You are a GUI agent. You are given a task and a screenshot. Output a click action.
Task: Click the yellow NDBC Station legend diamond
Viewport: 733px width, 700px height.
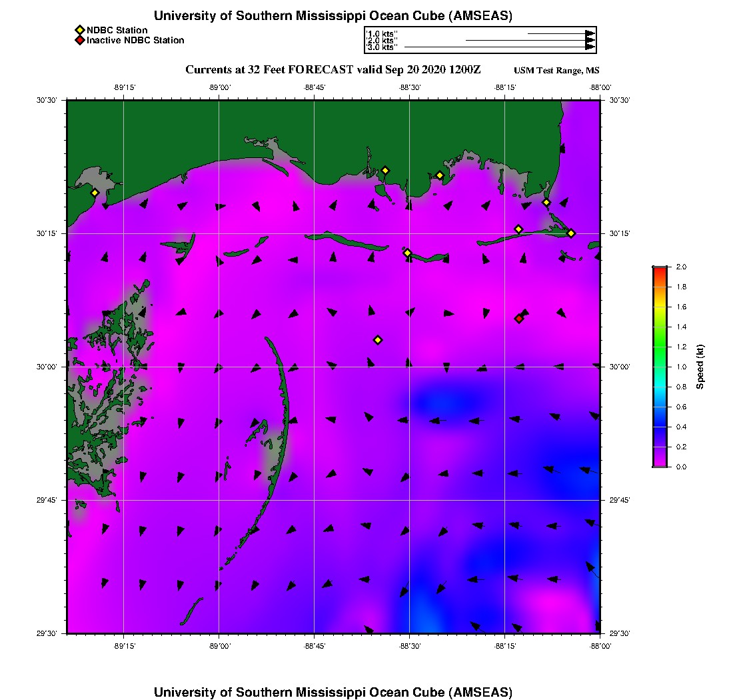point(79,30)
